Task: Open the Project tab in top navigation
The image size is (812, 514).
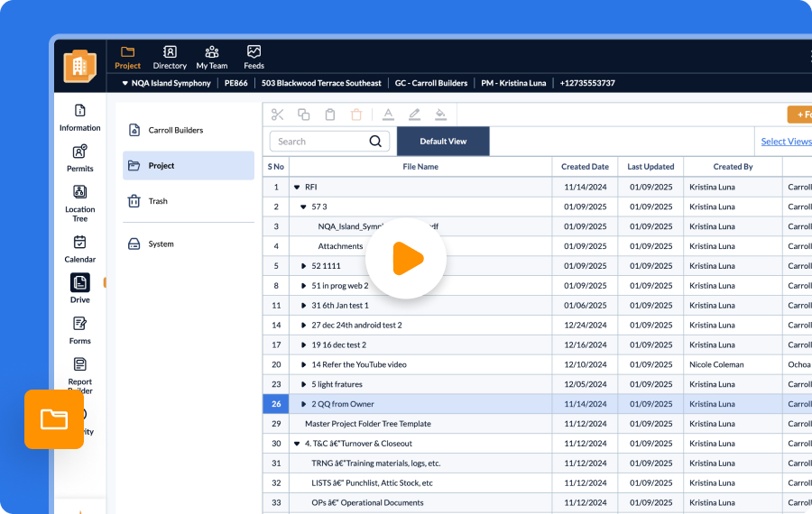Action: coord(127,58)
